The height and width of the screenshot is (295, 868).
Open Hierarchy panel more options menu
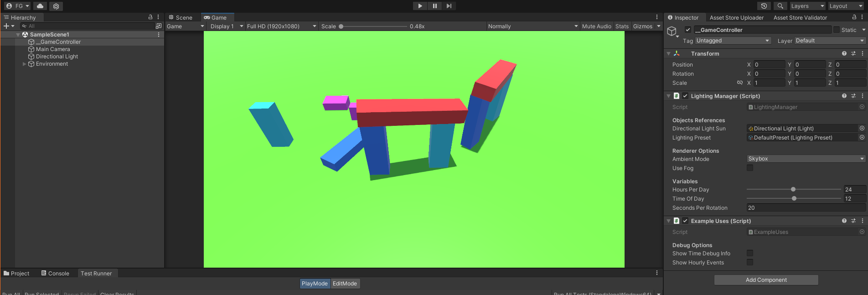click(158, 17)
